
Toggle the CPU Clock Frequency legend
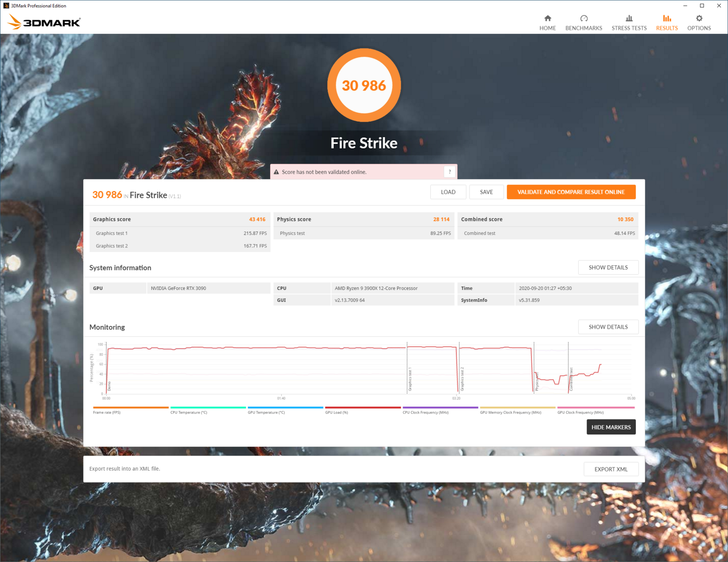tap(440, 410)
